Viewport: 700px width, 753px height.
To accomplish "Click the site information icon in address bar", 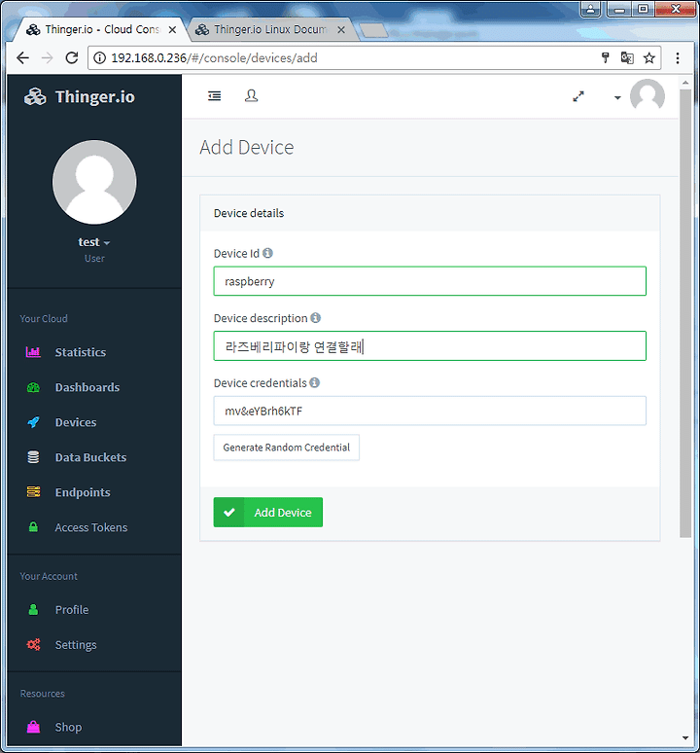I will (x=99, y=58).
